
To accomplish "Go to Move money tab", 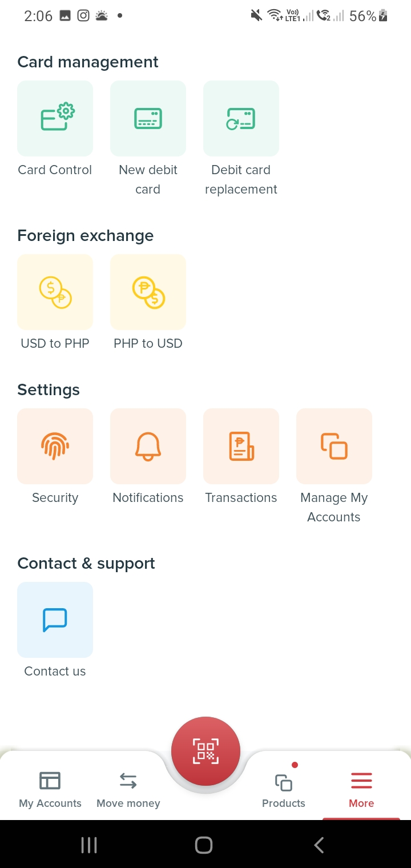I will pos(128,789).
